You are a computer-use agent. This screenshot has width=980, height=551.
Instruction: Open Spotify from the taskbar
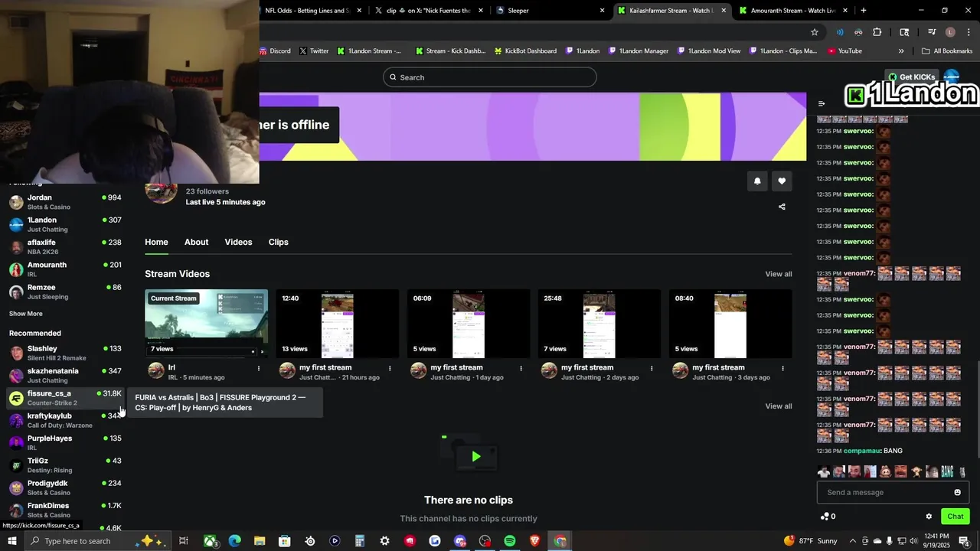[510, 541]
